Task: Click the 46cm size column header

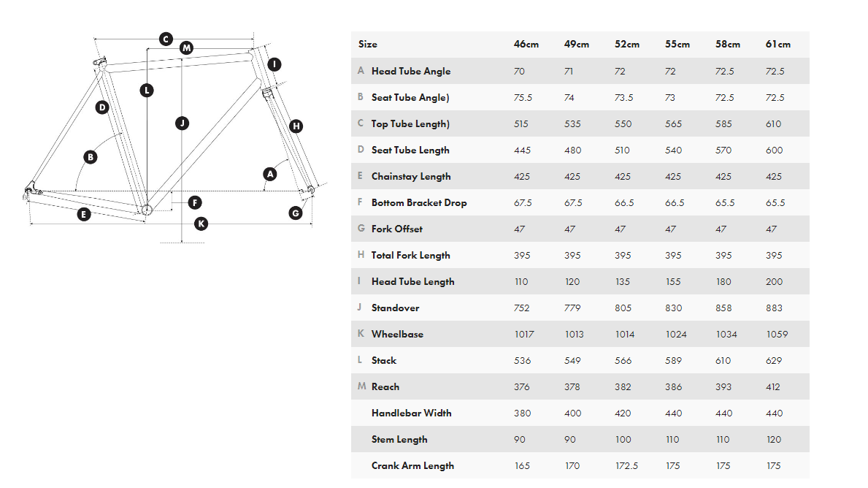Action: (526, 45)
